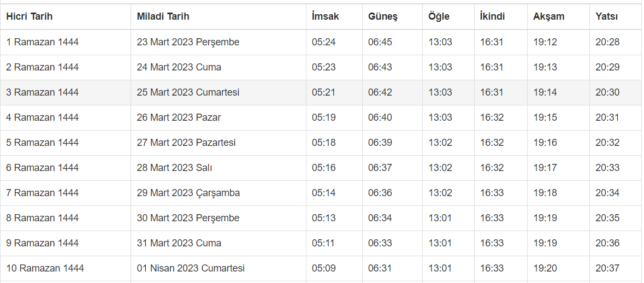Click the Yatsı column header
The width and height of the screenshot is (644, 283).
606,16
